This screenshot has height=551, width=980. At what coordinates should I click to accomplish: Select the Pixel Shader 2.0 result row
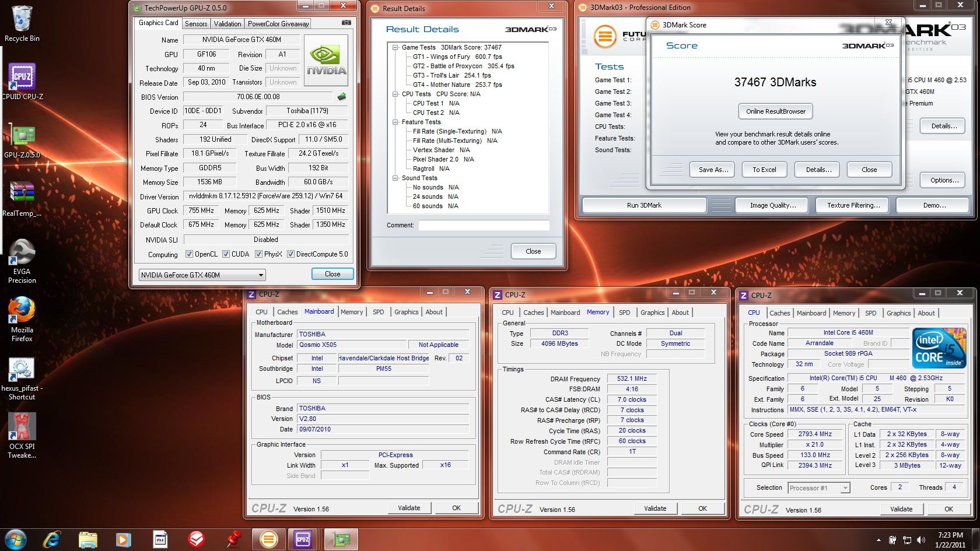(443, 159)
